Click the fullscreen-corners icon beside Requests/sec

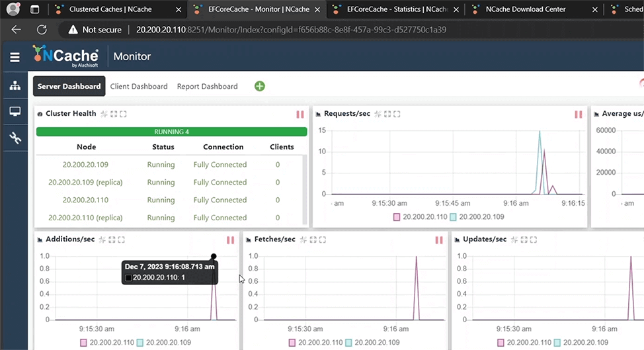point(397,114)
